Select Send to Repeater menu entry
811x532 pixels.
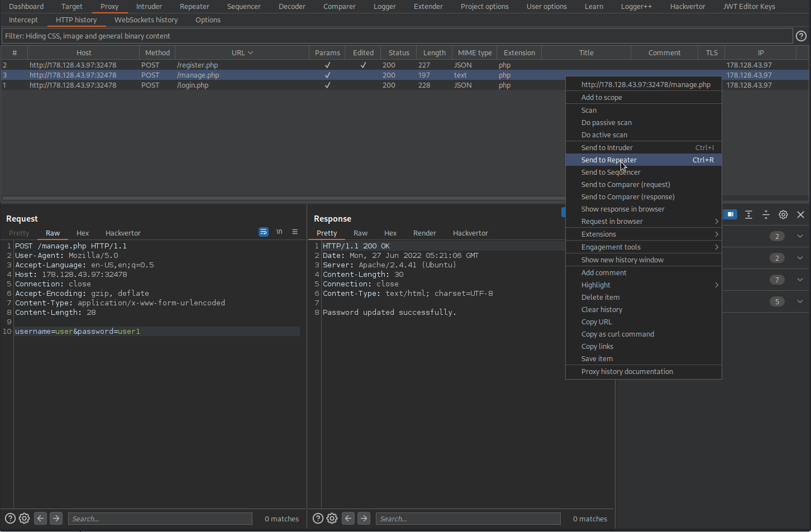click(643, 160)
